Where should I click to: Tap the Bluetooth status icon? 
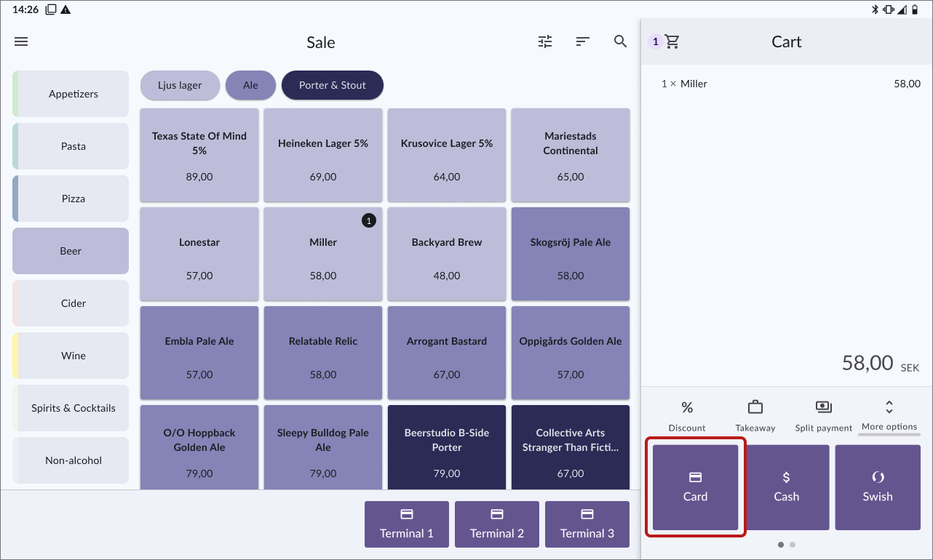pyautogui.click(x=876, y=9)
